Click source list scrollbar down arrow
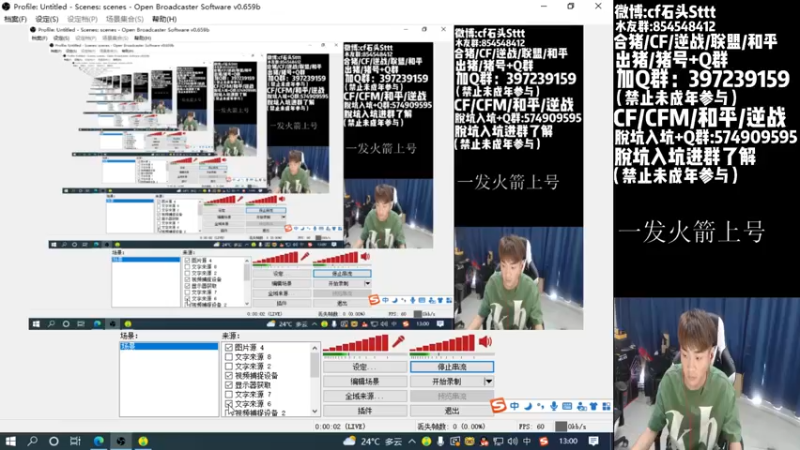800x450 pixels. coord(314,411)
